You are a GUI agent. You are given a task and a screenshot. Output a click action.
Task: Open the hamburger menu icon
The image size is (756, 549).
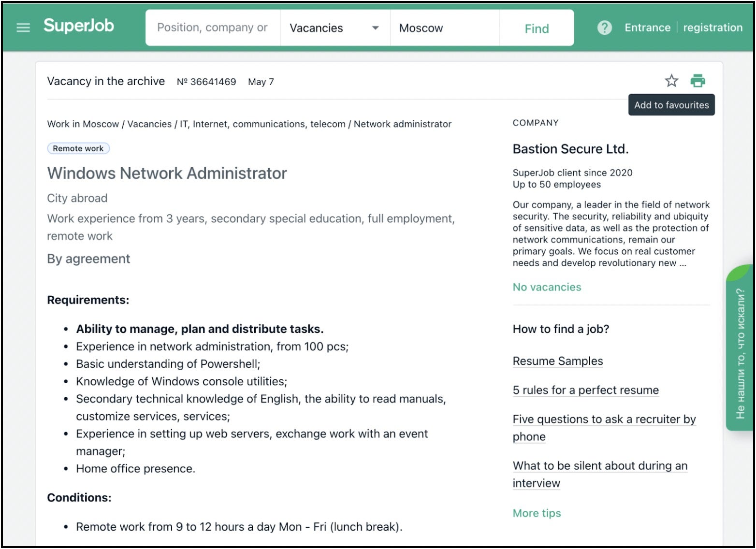(23, 28)
